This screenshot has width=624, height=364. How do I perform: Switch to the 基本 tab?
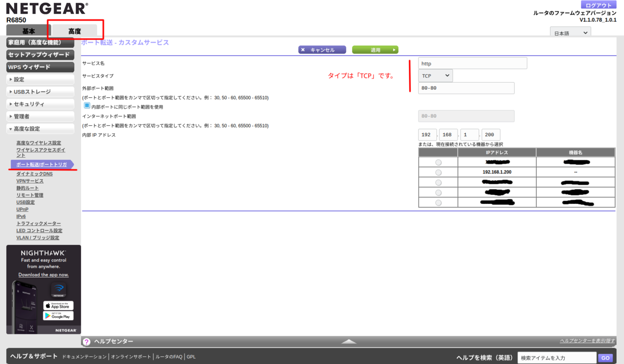(29, 31)
